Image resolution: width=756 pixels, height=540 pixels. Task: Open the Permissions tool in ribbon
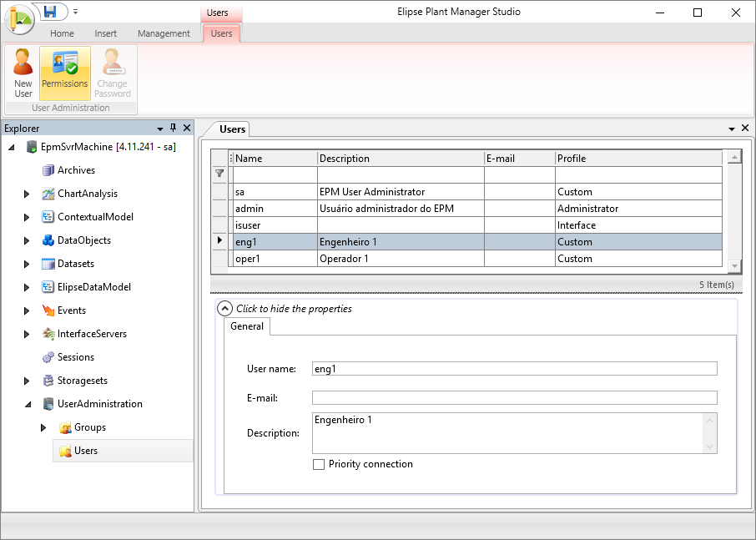pyautogui.click(x=65, y=73)
